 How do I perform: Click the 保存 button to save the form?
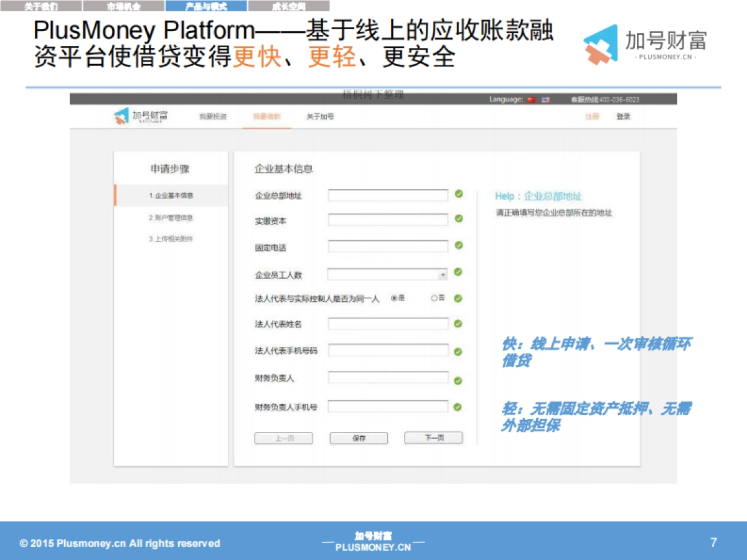tap(358, 437)
